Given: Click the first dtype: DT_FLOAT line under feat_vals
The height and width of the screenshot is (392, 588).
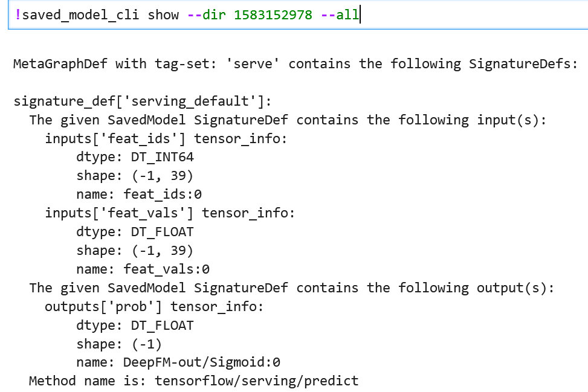Looking at the screenshot, I should point(135,232).
